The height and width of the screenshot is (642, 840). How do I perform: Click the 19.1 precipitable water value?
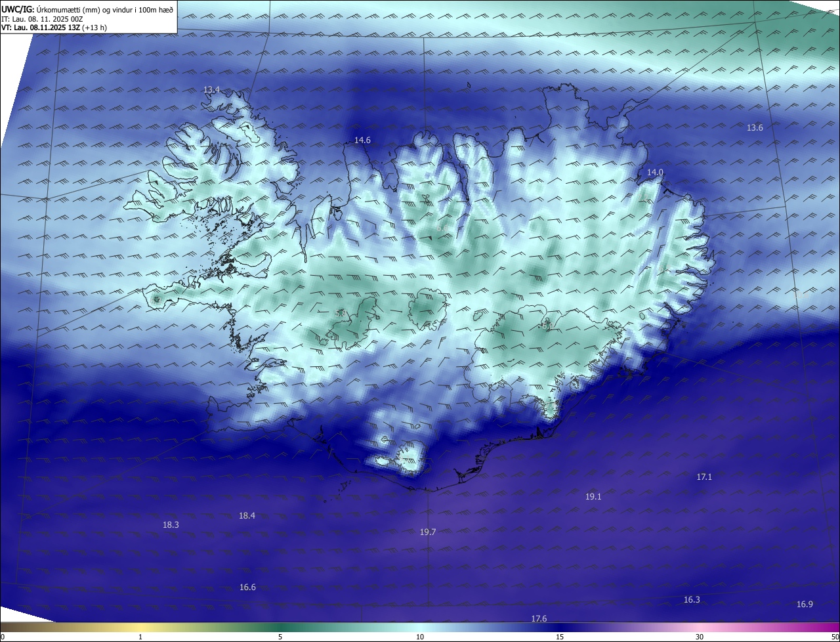(593, 496)
